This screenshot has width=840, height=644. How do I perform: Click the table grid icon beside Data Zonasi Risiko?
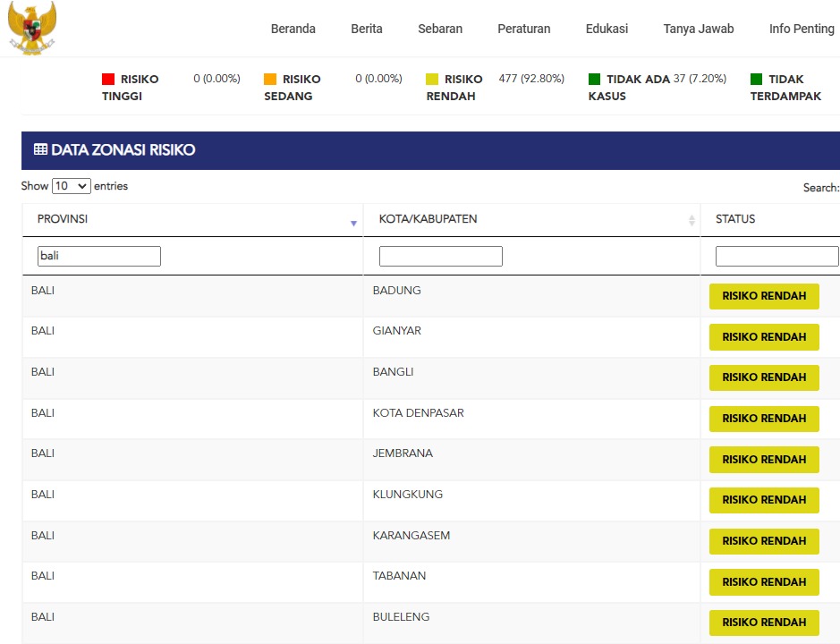coord(40,150)
